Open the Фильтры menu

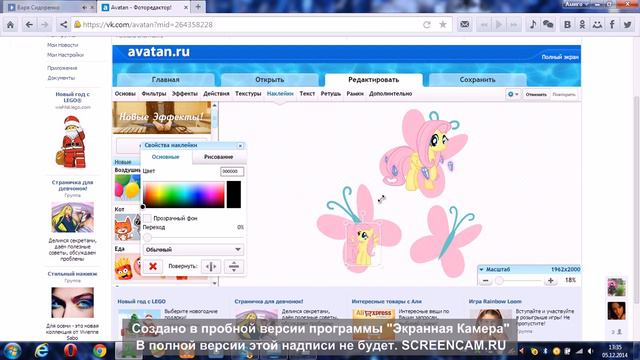pyautogui.click(x=153, y=94)
